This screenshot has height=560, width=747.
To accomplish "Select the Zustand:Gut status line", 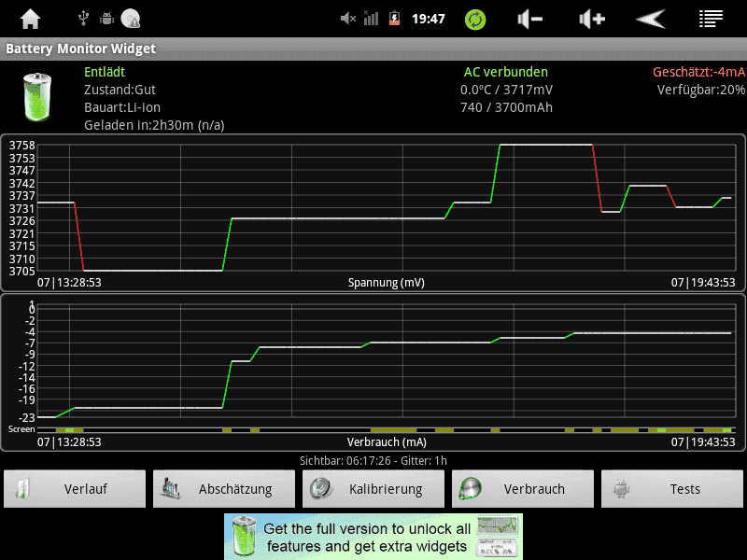I will [x=120, y=90].
